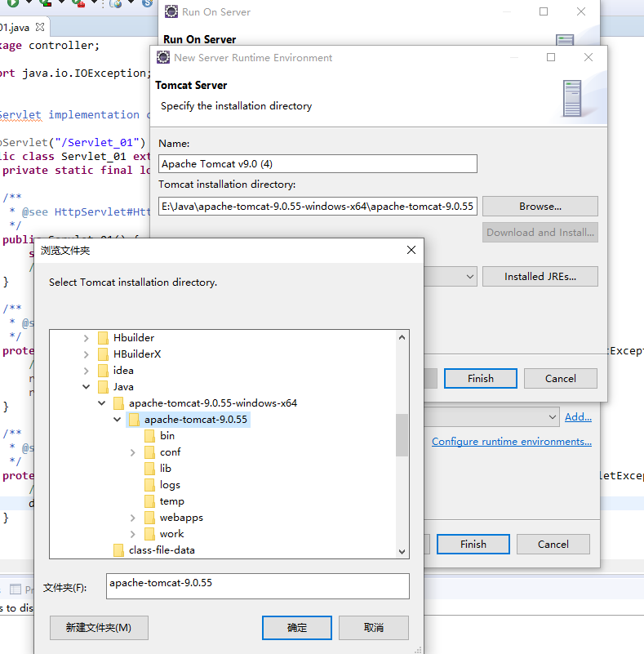Collapse the apache-tomcat-9.0.55 folder
This screenshot has height=654, width=644.
118,419
